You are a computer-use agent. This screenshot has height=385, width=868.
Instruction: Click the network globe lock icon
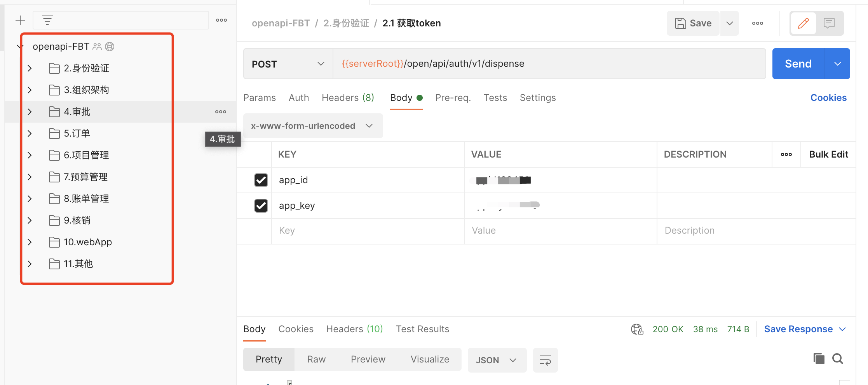point(637,329)
